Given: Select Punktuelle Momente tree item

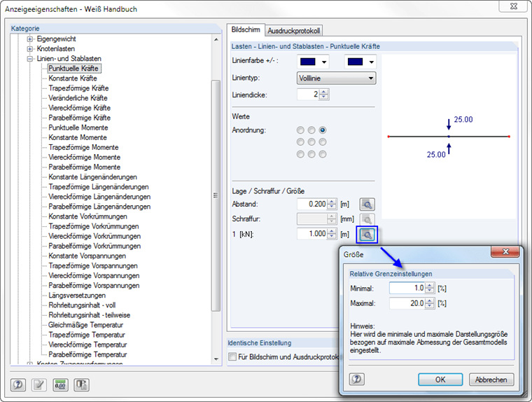Looking at the screenshot, I should 78,127.
